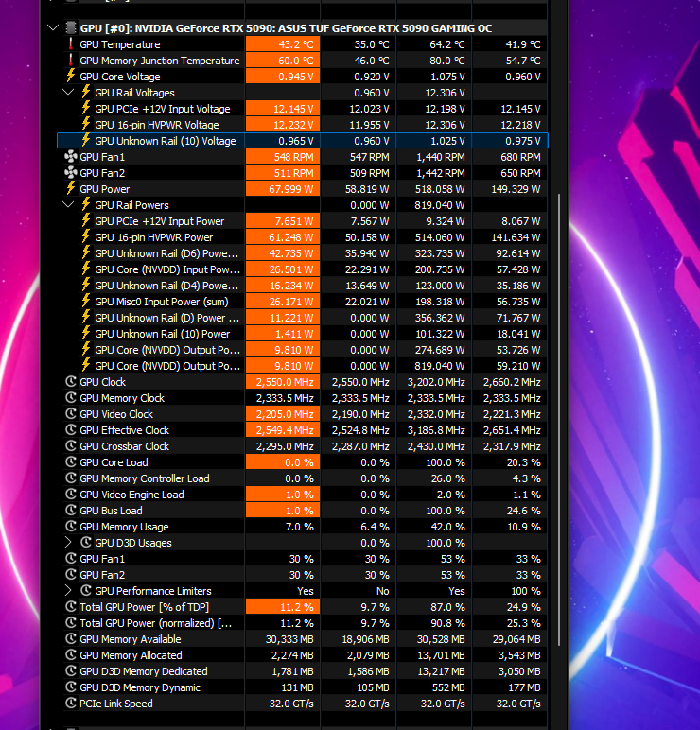Viewport: 700px width, 730px height.
Task: Click the thermometer icon beside GPU Temperature
Action: pyautogui.click(x=70, y=44)
